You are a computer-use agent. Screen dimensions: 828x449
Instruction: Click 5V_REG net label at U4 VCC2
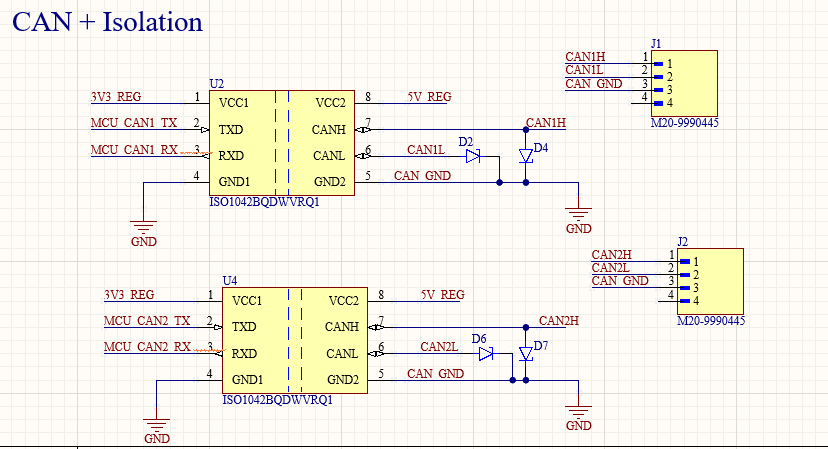click(x=443, y=295)
